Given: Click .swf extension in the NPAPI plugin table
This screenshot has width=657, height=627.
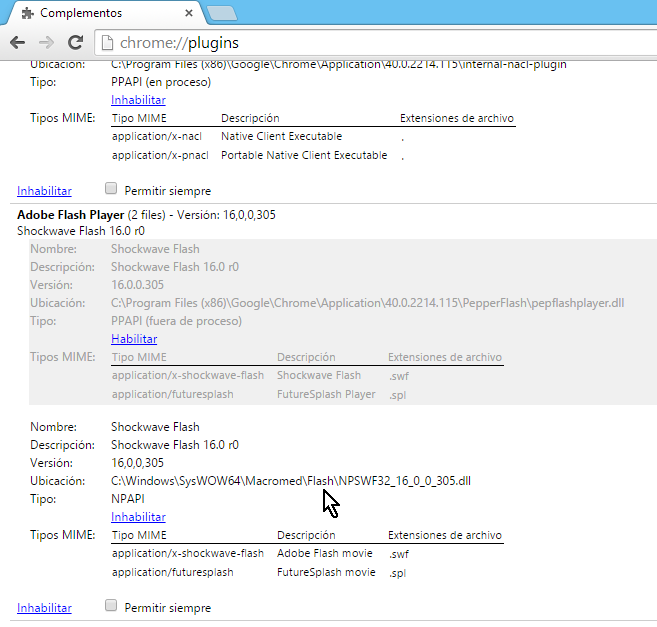Looking at the screenshot, I should click(x=398, y=554).
